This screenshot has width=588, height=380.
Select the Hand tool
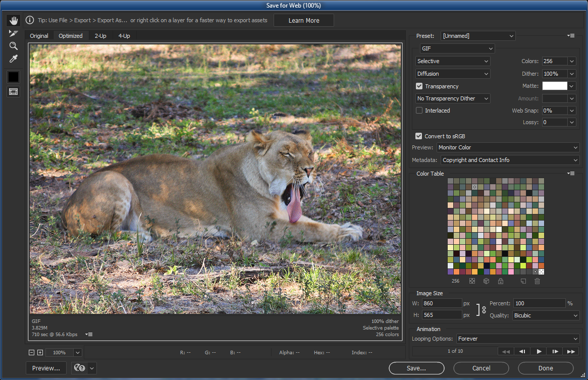tap(13, 20)
